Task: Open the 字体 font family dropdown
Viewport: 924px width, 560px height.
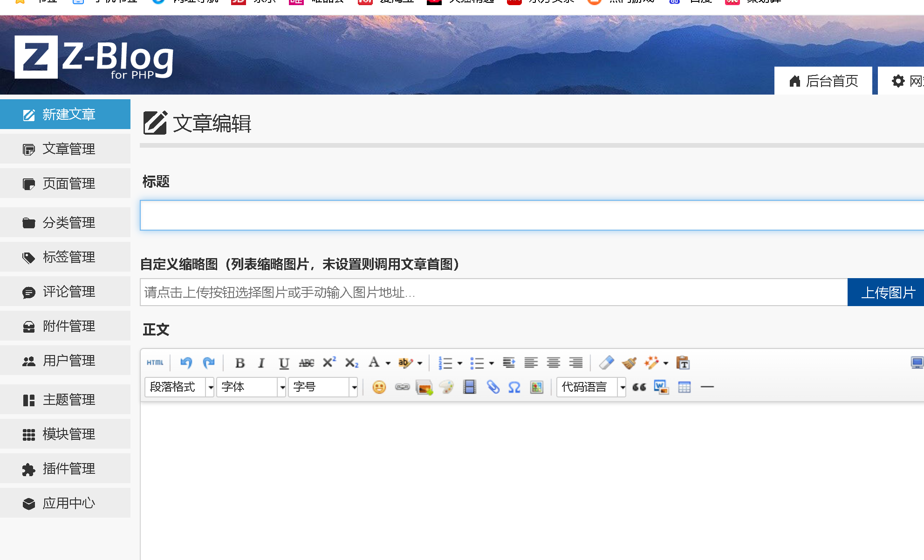Action: coord(251,387)
